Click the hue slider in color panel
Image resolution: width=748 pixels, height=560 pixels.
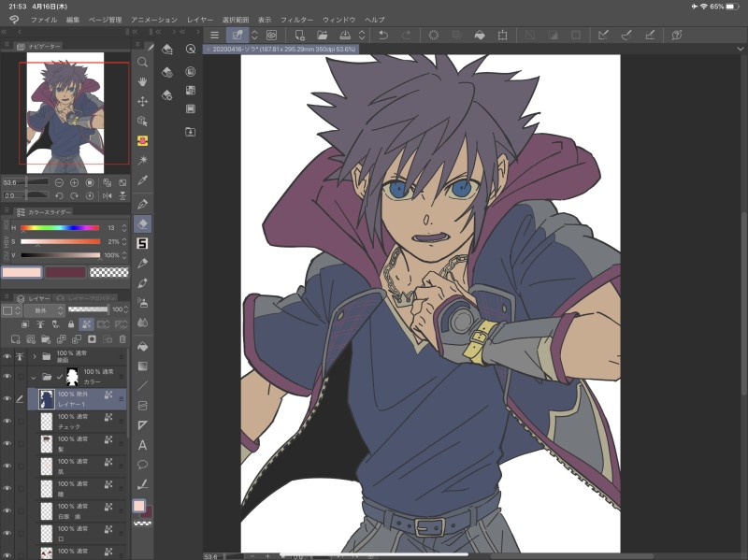coord(60,228)
